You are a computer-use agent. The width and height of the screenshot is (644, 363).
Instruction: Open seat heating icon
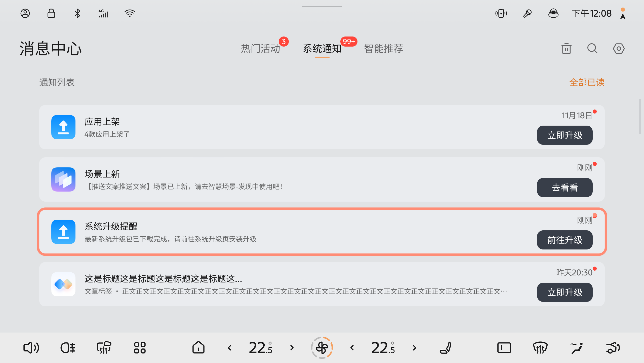tap(446, 348)
